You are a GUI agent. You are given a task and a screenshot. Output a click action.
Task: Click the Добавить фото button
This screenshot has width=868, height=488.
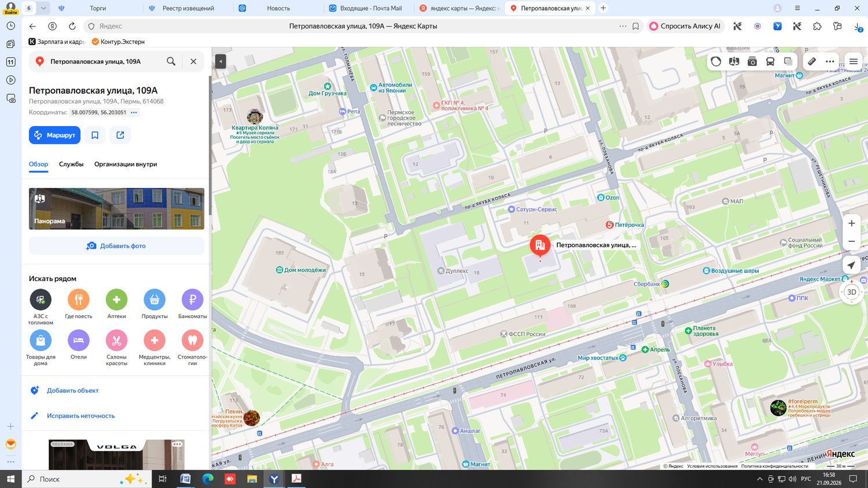[116, 246]
